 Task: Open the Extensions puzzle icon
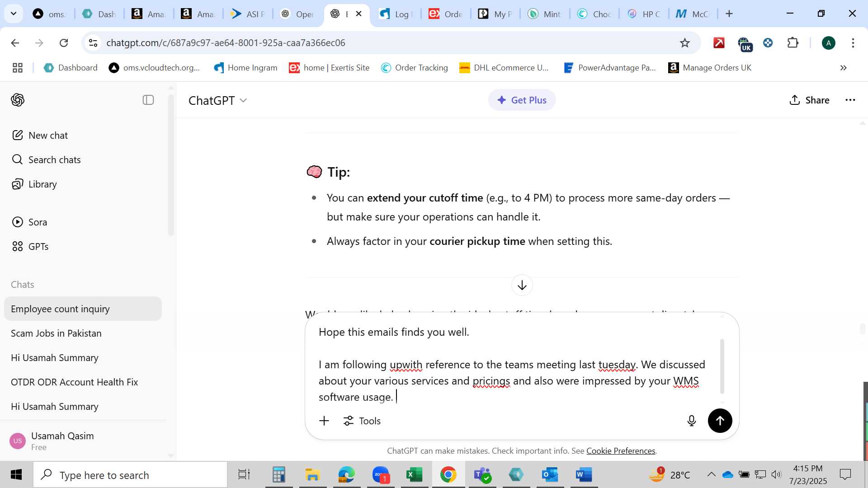click(x=793, y=43)
